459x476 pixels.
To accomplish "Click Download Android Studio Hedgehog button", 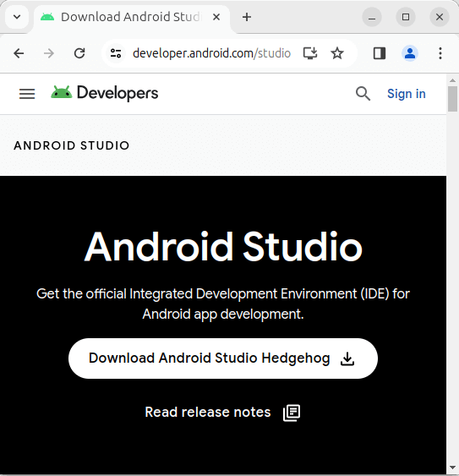I will point(223,358).
